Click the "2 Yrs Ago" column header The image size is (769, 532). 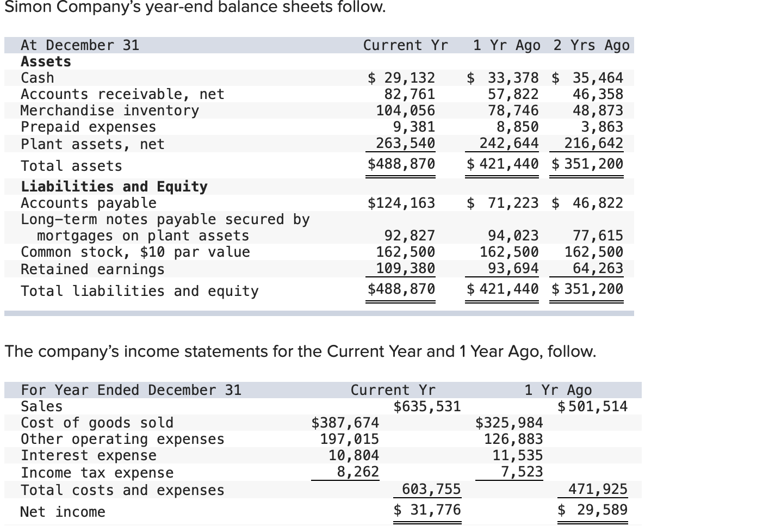tap(591, 45)
